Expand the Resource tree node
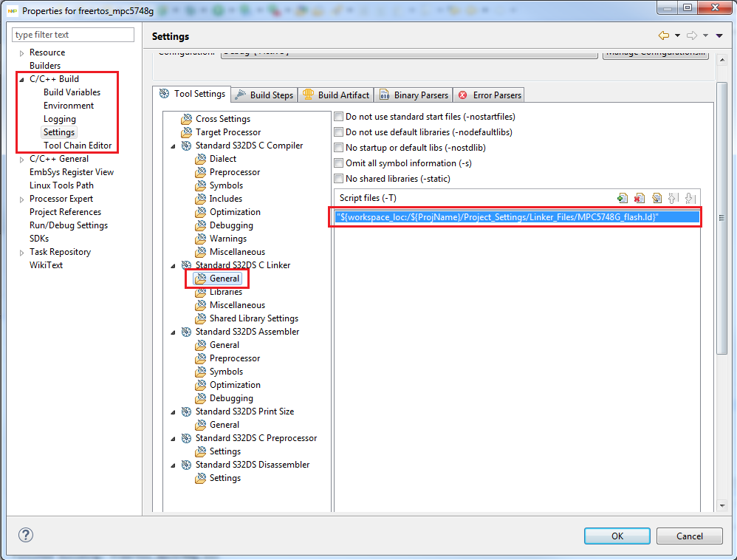Viewport: 737px width, 560px height. [x=21, y=53]
